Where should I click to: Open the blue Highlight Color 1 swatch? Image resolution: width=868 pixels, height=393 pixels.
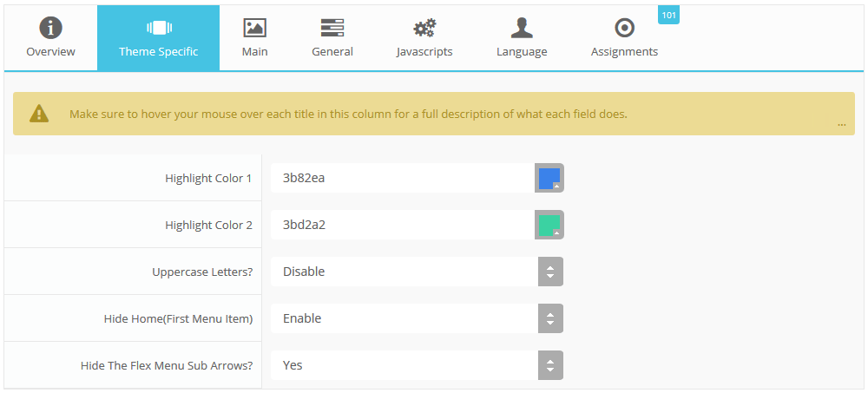click(549, 178)
